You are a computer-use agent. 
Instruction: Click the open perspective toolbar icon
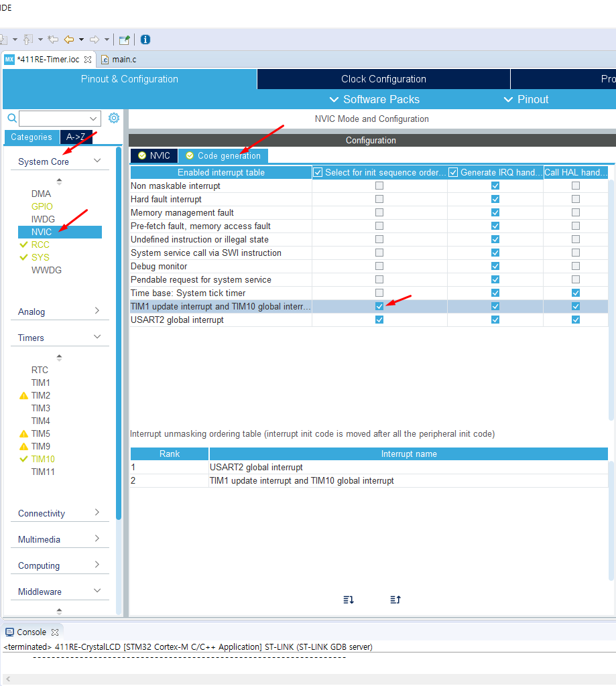pyautogui.click(x=124, y=40)
